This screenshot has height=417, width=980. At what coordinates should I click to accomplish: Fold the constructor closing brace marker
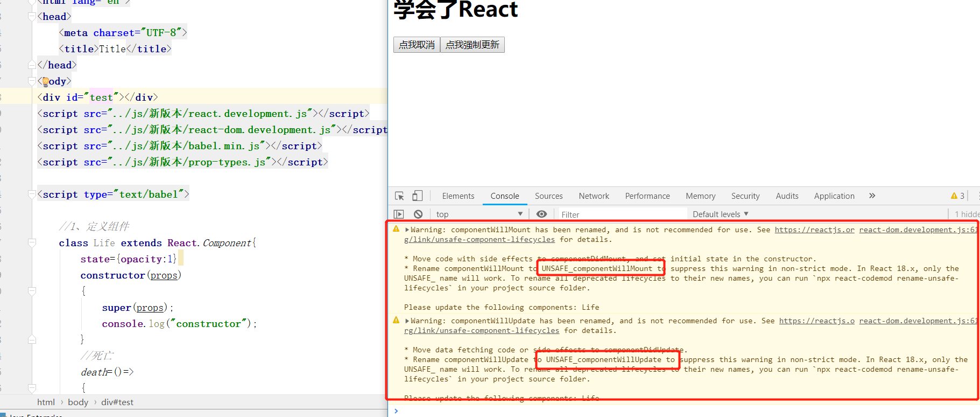click(x=32, y=340)
